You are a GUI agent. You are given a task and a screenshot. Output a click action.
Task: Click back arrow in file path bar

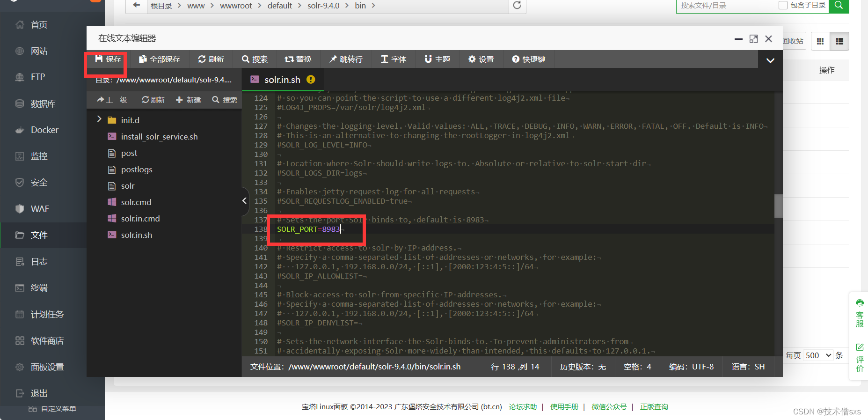(136, 5)
